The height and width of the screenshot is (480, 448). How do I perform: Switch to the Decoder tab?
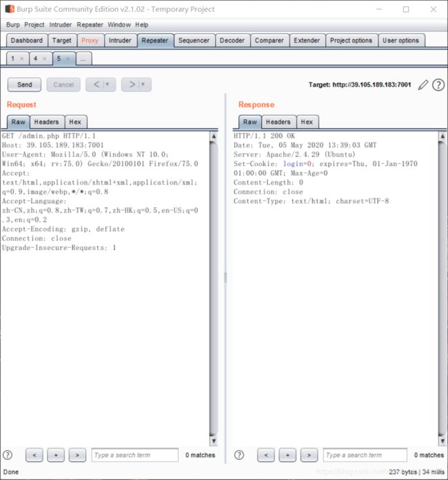[x=232, y=41]
